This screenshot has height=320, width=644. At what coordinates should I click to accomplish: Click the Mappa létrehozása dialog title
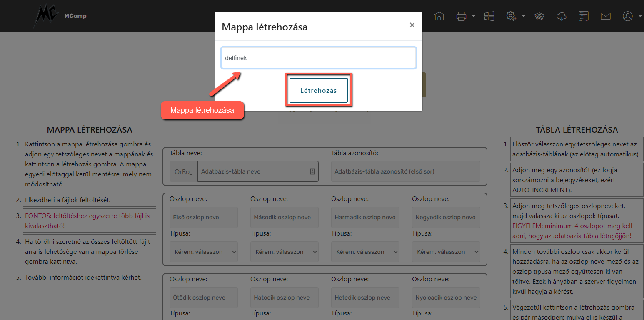tap(265, 27)
